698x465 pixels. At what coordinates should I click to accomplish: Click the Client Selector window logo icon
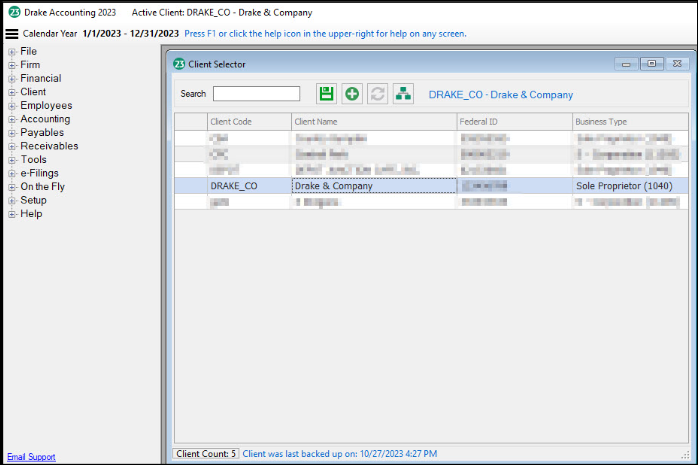[179, 64]
